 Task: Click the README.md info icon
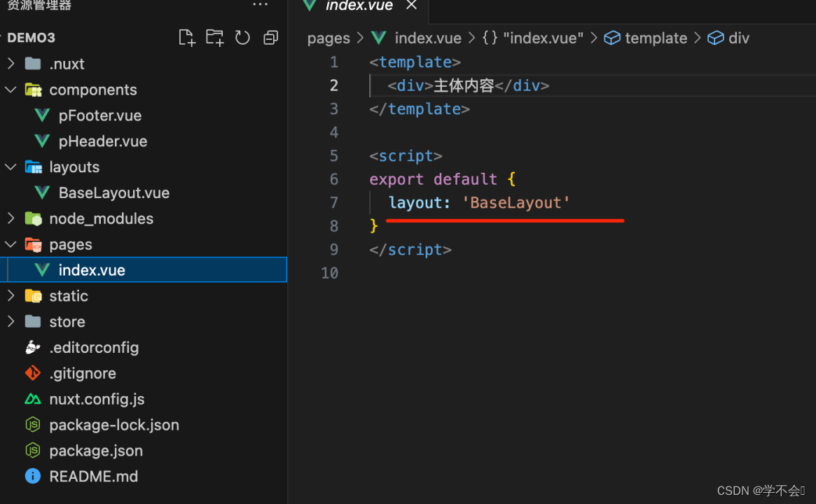point(32,476)
